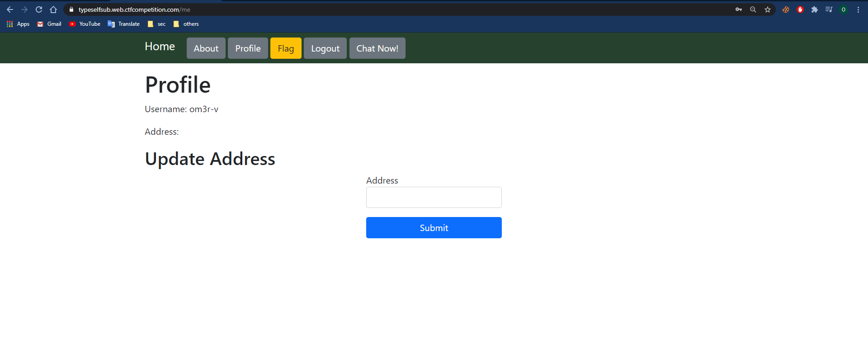Open the Extensions puzzle-piece menu
The width and height of the screenshot is (868, 340).
coord(815,9)
